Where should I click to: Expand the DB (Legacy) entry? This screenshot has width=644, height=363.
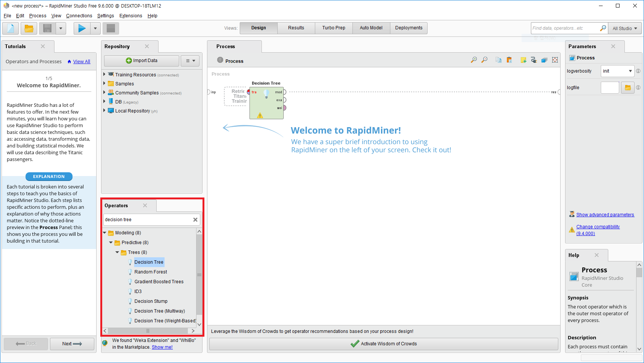(x=104, y=102)
